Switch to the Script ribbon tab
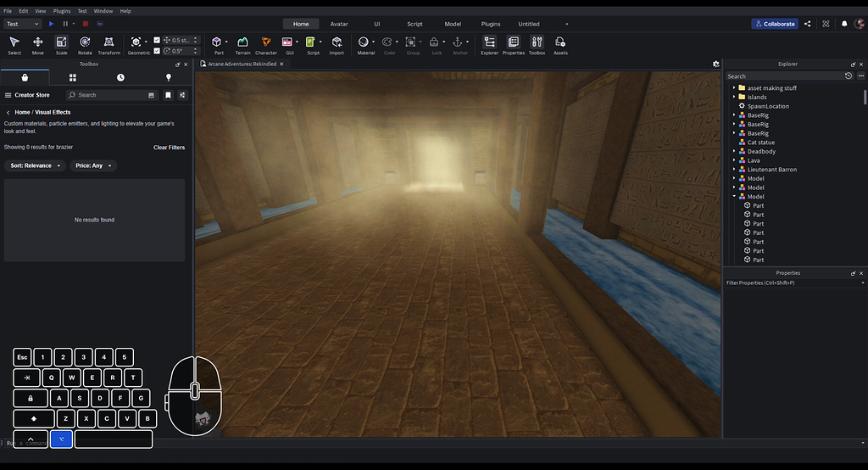Image resolution: width=868 pixels, height=470 pixels. (x=415, y=24)
